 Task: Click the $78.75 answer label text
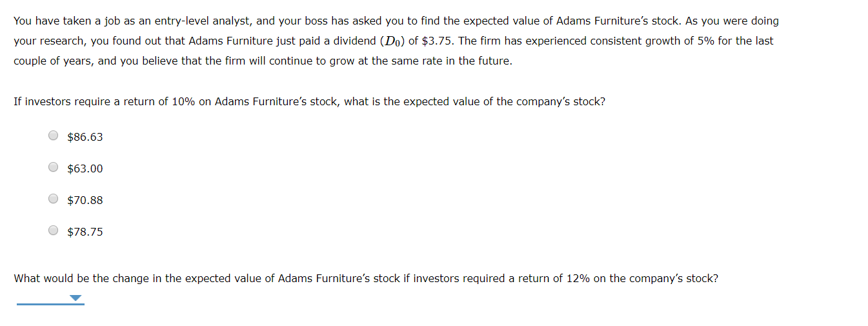click(85, 232)
